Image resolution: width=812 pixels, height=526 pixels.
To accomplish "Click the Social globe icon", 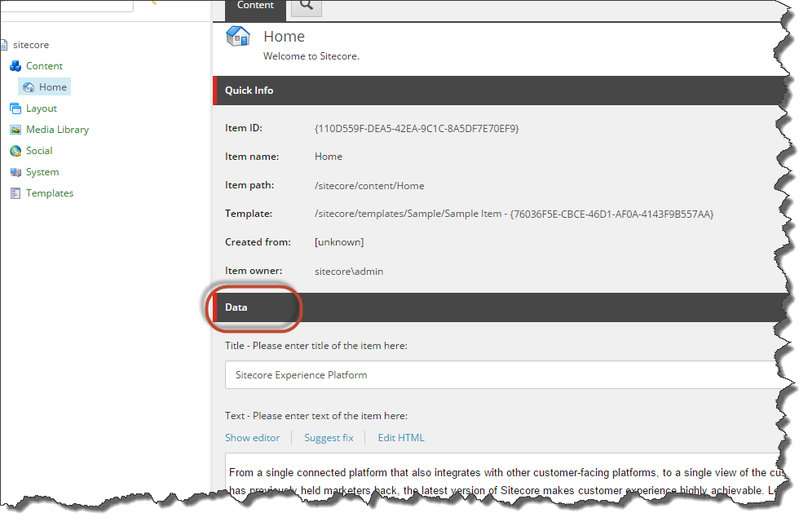I will pyautogui.click(x=15, y=151).
